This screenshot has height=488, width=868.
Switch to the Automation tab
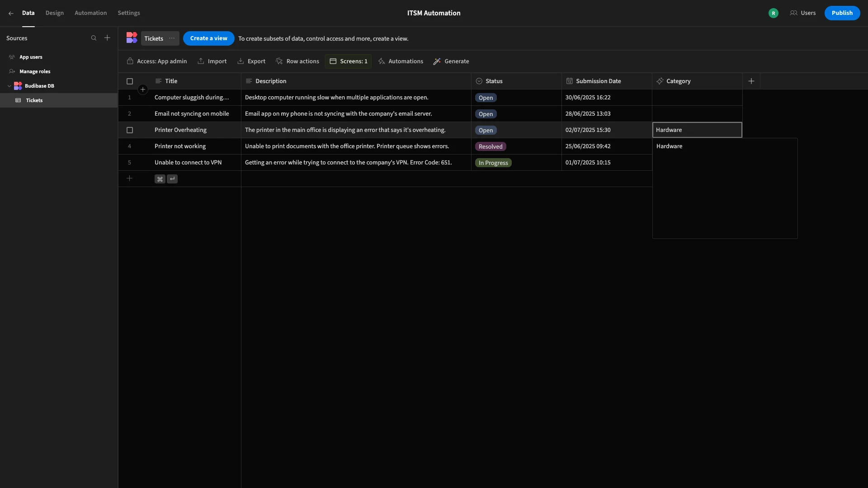(x=90, y=13)
